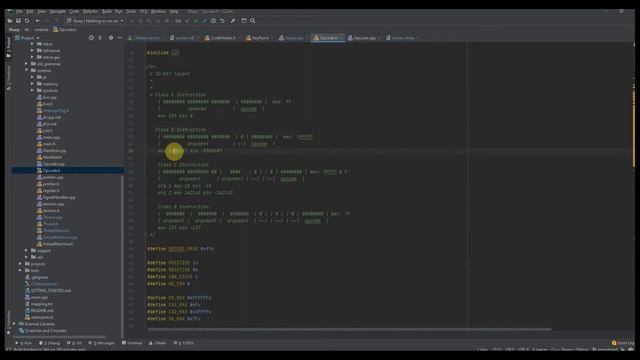Screen dimensions: 640x360
Task: Open the TODO tool window button
Action: (183, 343)
